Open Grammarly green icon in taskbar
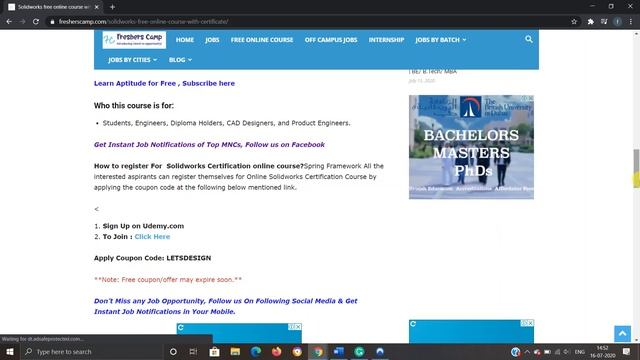The height and width of the screenshot is (360, 640). [x=359, y=351]
